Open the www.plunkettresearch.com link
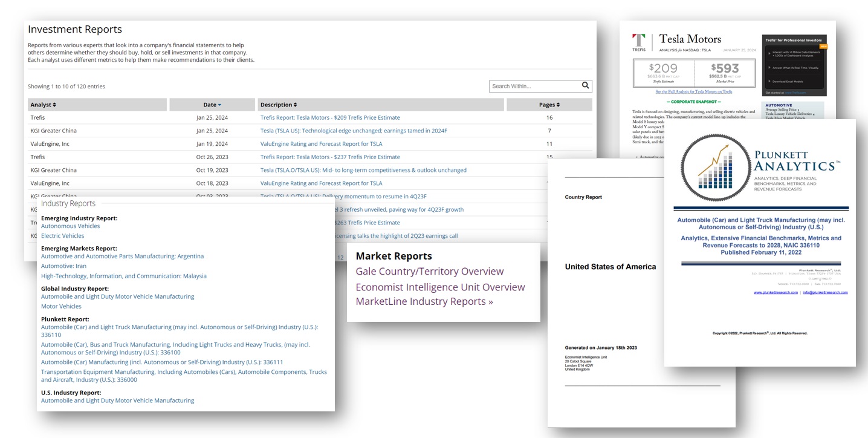 [776, 292]
